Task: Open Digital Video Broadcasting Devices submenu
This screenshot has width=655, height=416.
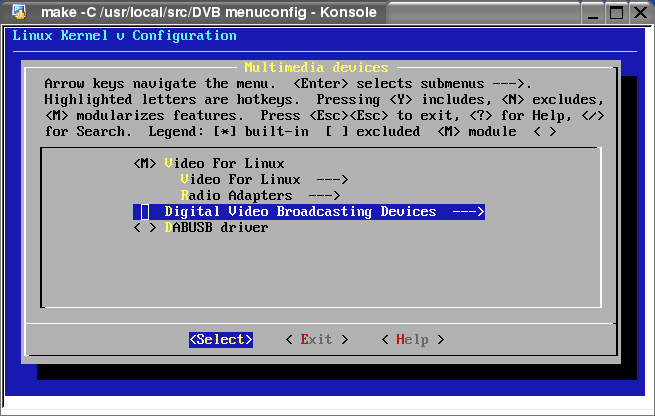Action: [x=309, y=212]
